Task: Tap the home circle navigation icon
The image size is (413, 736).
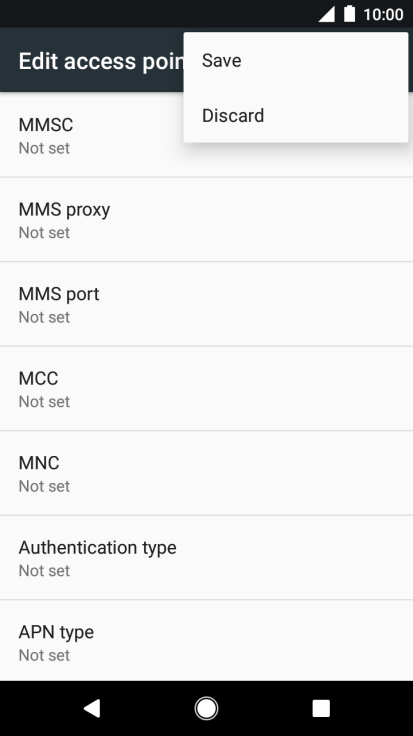Action: click(x=206, y=708)
